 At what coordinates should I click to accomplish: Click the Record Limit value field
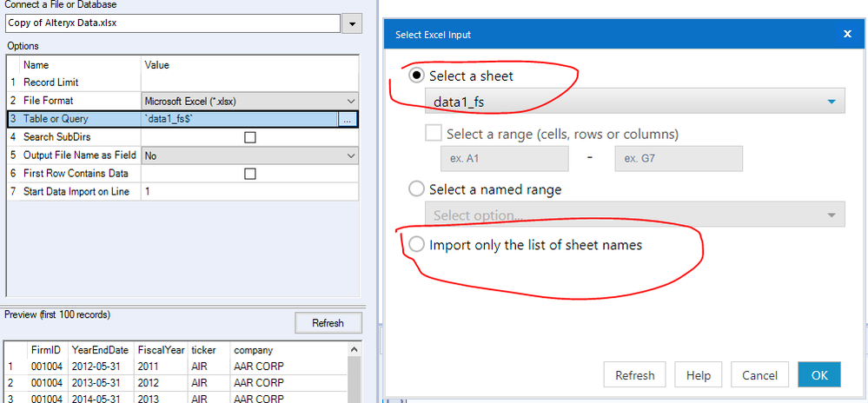249,83
